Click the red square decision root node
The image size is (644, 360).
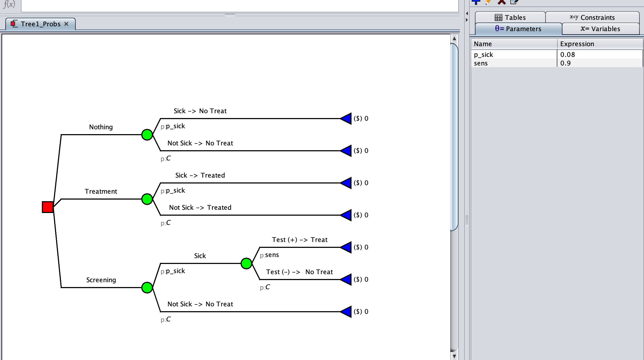[x=48, y=207]
